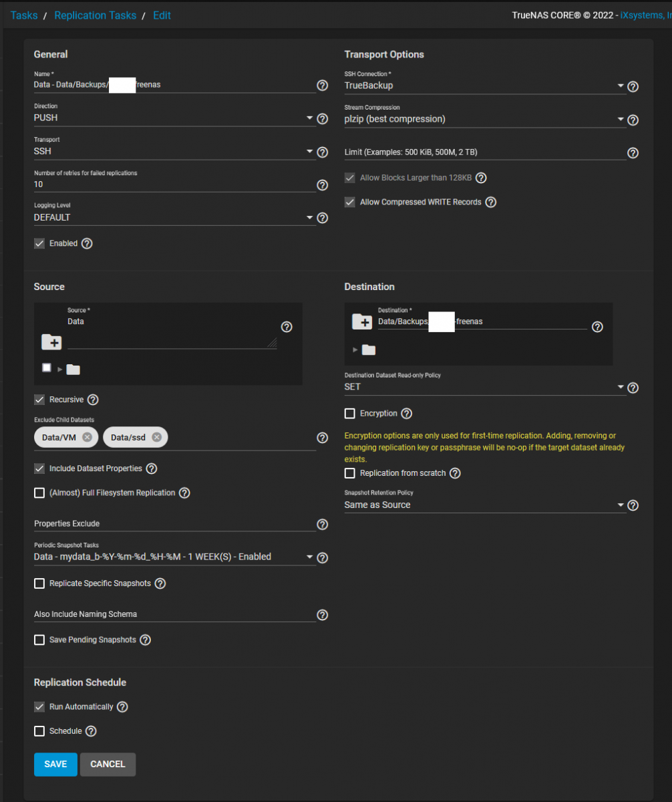
Task: Click help icon next to Encryption
Action: (407, 414)
